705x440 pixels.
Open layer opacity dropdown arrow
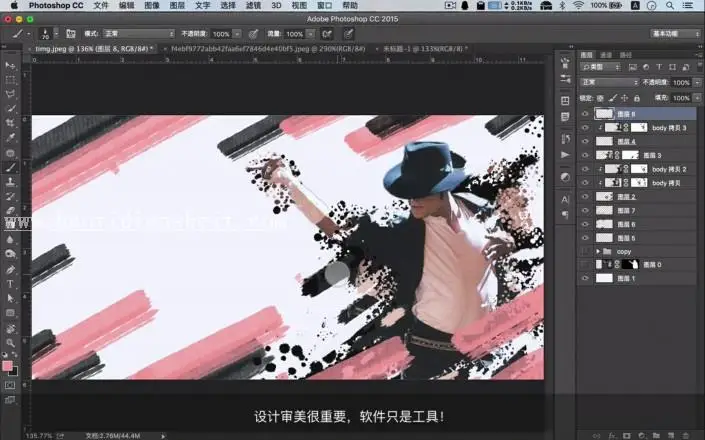coord(697,83)
